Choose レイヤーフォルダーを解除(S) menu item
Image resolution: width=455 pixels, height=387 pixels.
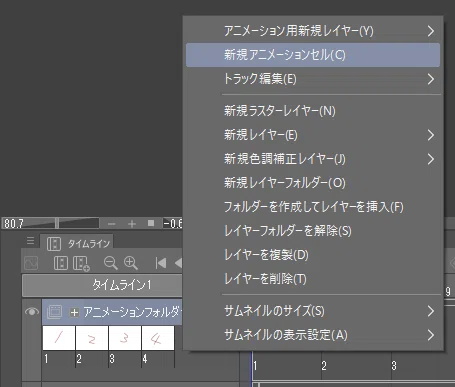313,231
